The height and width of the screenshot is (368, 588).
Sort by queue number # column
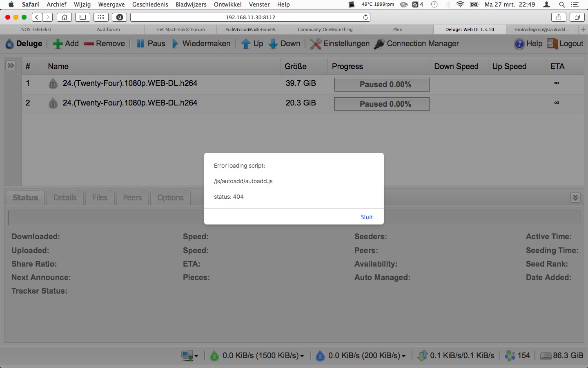pos(33,66)
